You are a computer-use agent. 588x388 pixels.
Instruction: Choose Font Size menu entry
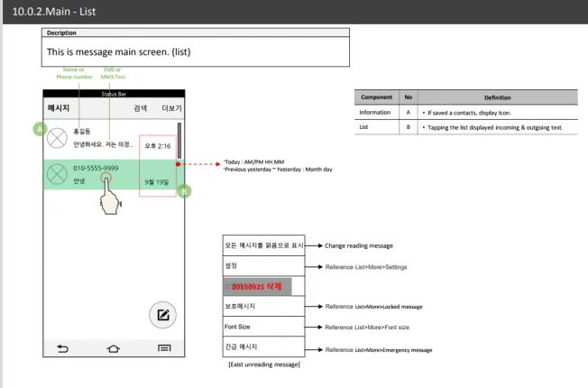(x=263, y=328)
